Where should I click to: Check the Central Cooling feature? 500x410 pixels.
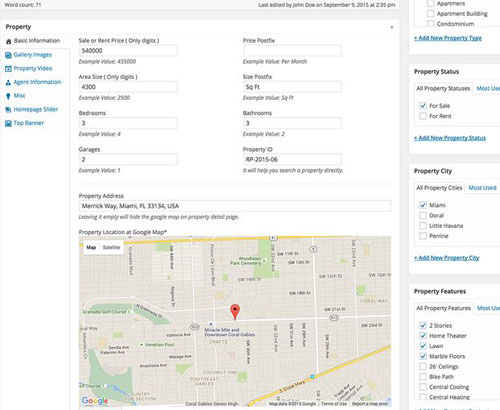tap(423, 387)
